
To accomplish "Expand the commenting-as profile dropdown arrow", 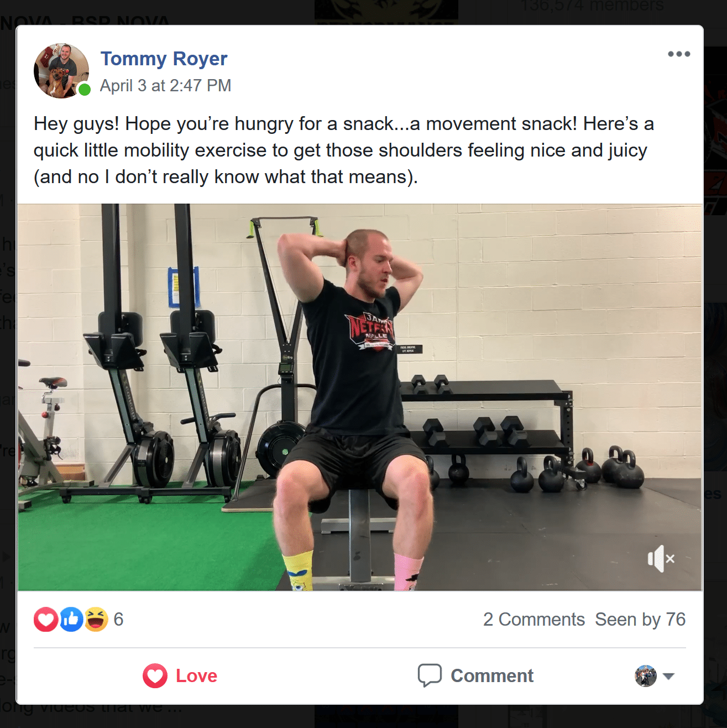I will pos(668,676).
